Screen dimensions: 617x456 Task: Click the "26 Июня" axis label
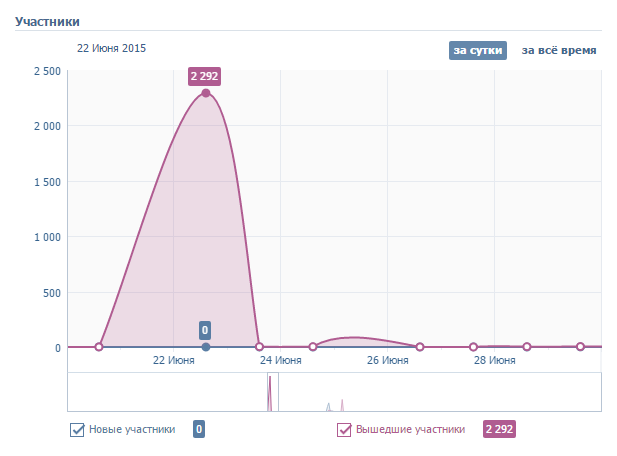[387, 360]
